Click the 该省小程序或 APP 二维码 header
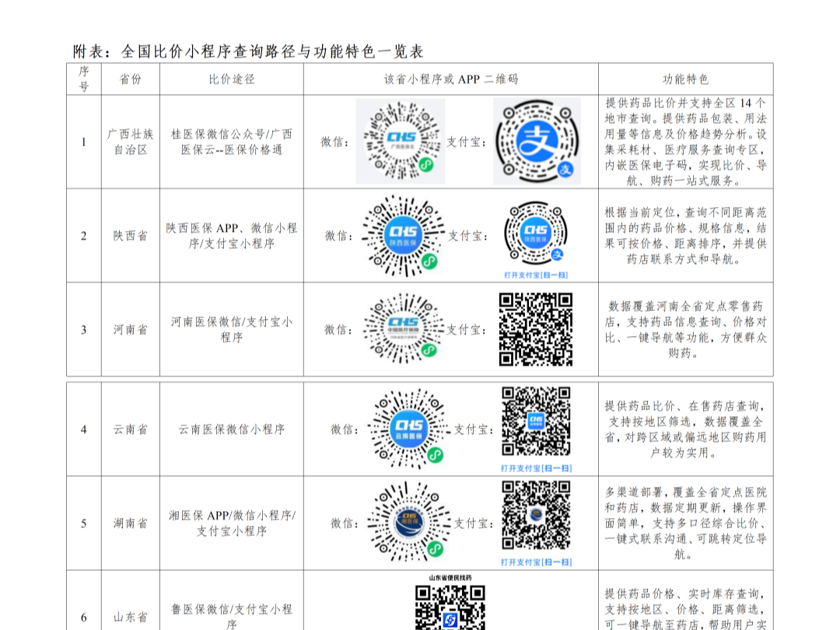 [450, 79]
